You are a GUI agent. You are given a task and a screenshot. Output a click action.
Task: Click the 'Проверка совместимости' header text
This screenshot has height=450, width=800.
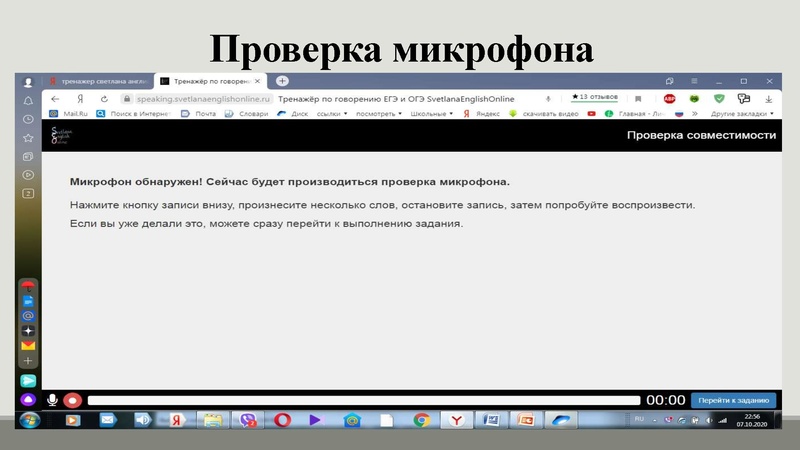point(701,135)
